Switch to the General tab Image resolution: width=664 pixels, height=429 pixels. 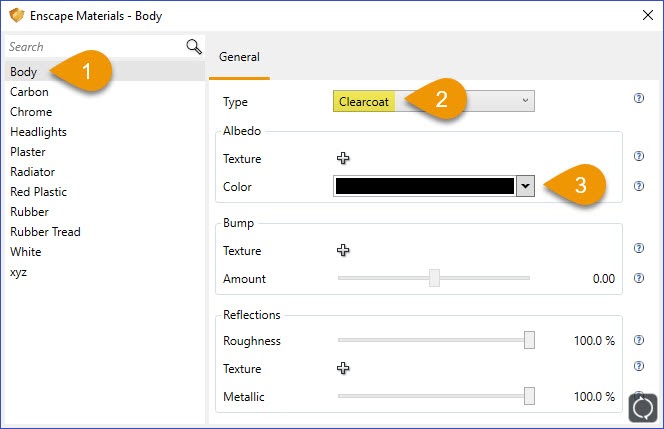[x=239, y=58]
